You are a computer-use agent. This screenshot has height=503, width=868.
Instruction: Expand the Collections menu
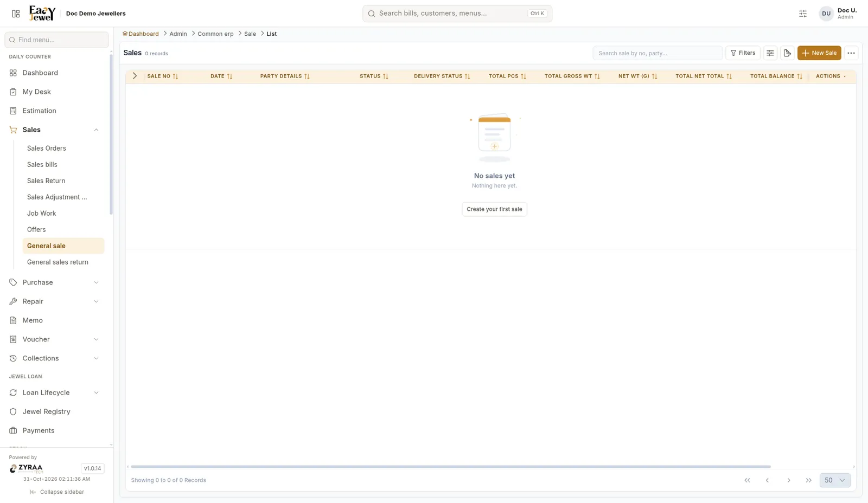[x=96, y=358]
